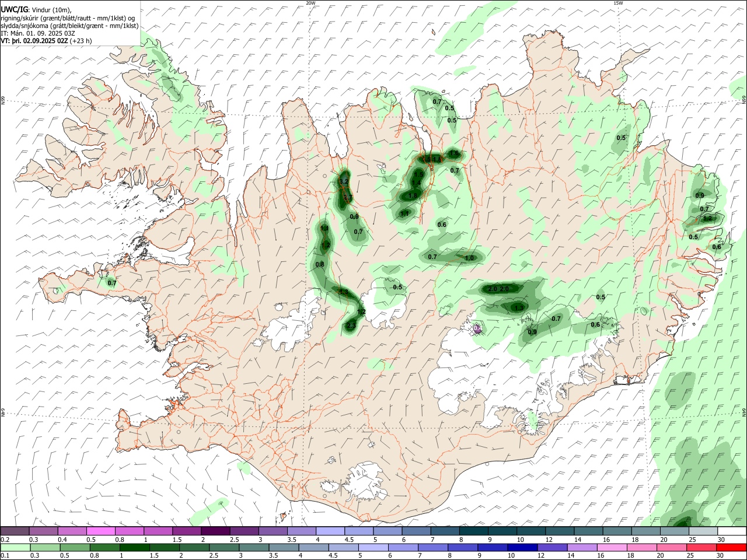
Task: Select the green 0.3–0.5 rain legend swatch
Action: (x=45, y=548)
